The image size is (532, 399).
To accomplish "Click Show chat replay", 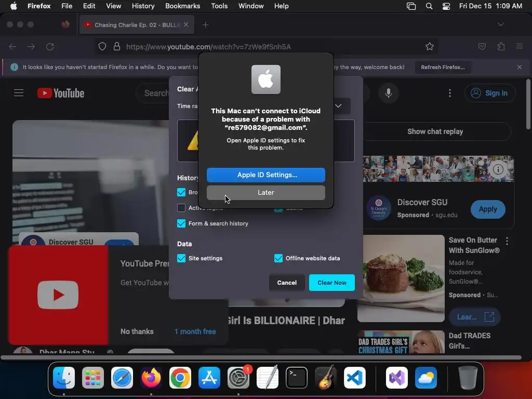I will click(435, 131).
